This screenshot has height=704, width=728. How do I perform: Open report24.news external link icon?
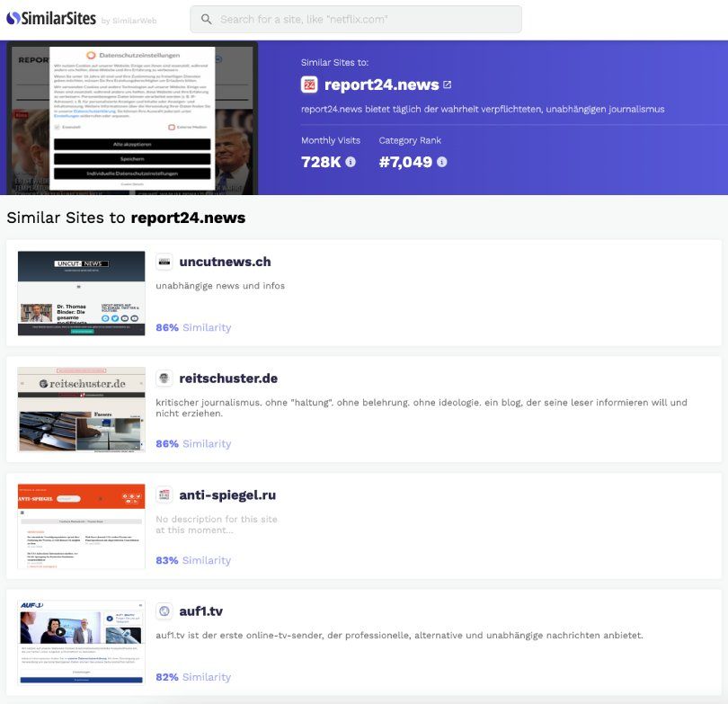(x=448, y=85)
